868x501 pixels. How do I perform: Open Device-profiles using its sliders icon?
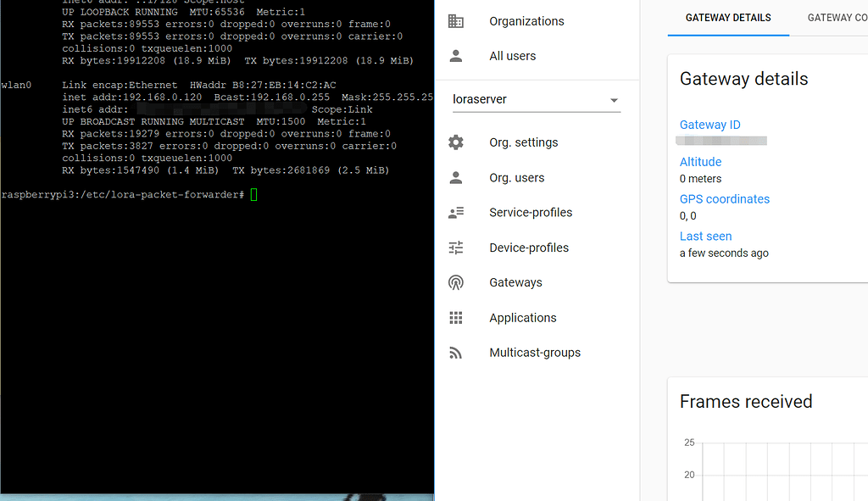coord(456,247)
